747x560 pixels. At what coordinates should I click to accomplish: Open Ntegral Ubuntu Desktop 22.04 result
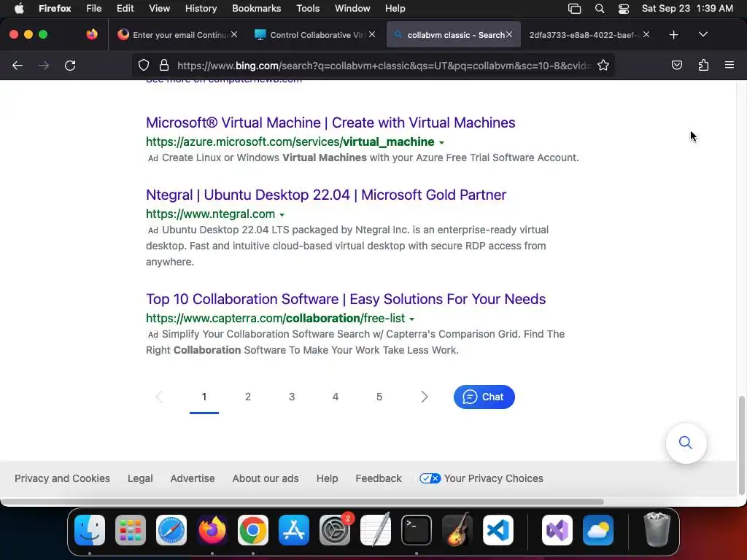[326, 195]
